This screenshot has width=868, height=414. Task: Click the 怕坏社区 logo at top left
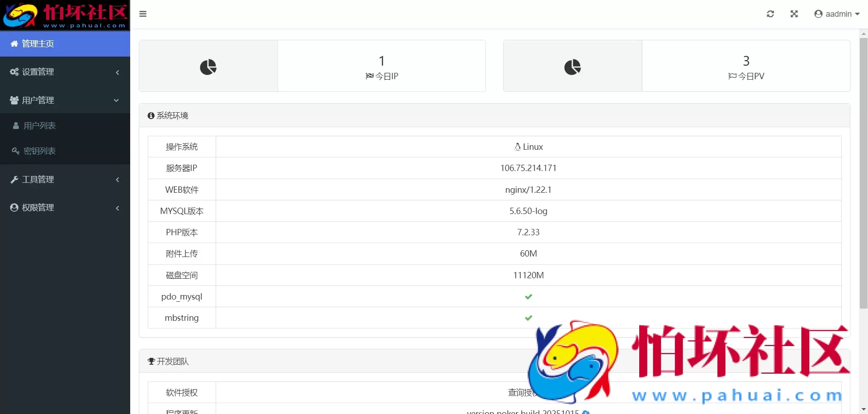click(65, 15)
